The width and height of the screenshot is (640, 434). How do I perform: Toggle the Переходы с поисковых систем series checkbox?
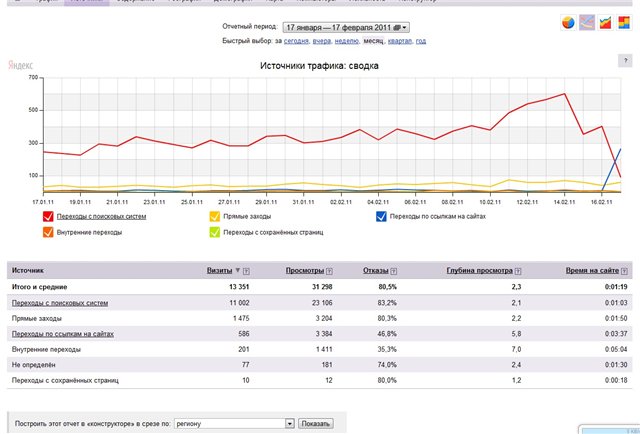click(x=47, y=216)
